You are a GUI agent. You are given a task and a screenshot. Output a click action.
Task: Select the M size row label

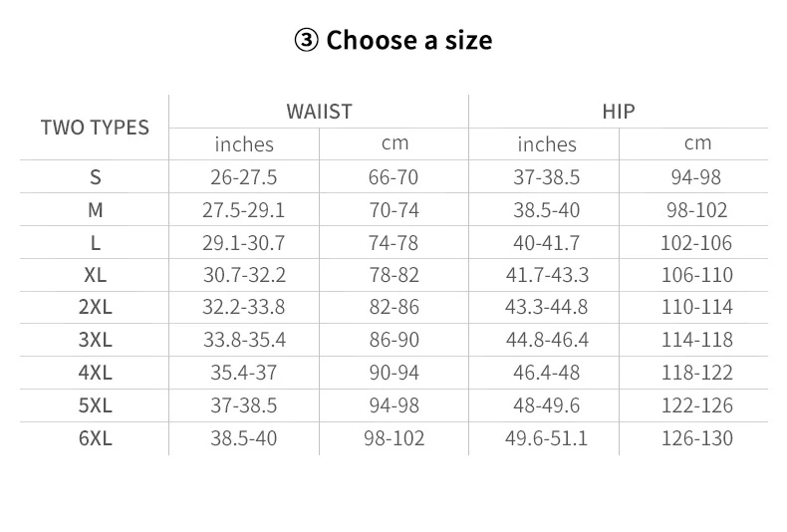pyautogui.click(x=96, y=210)
